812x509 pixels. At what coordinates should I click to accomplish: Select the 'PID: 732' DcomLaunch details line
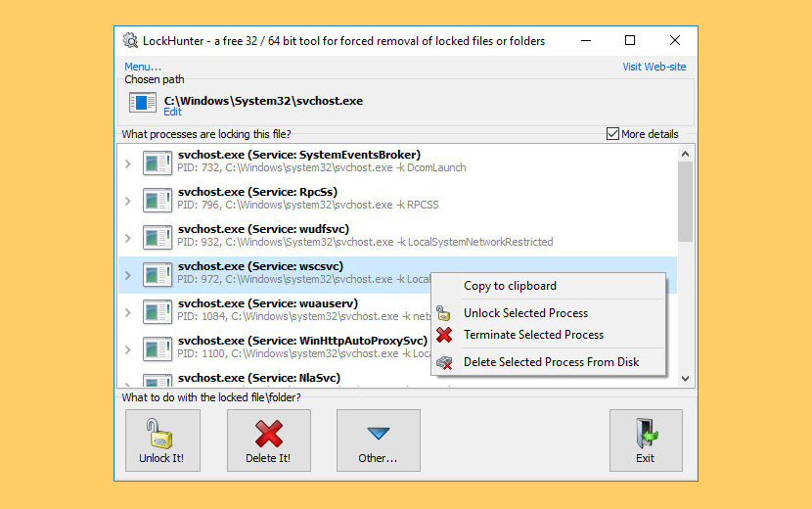pyautogui.click(x=322, y=168)
